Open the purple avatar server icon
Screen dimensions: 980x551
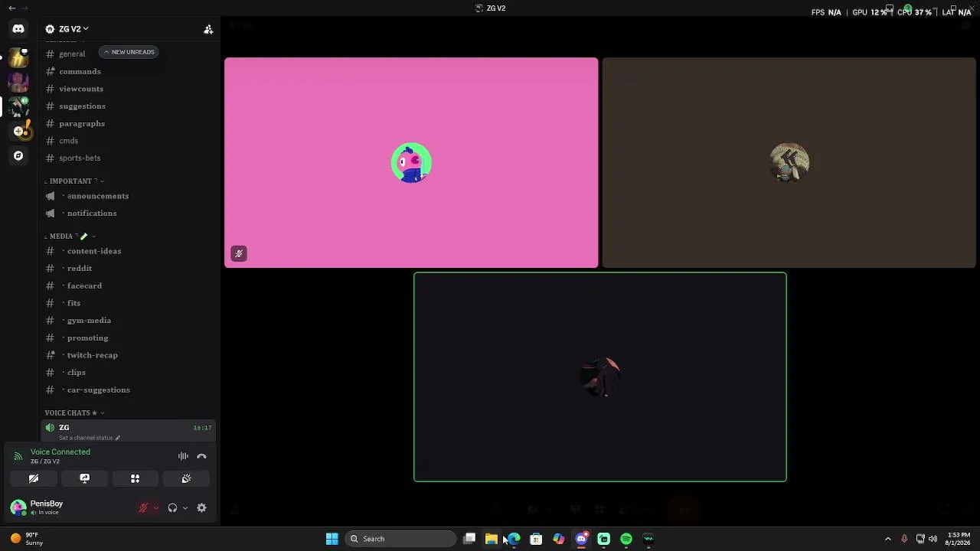coord(18,81)
